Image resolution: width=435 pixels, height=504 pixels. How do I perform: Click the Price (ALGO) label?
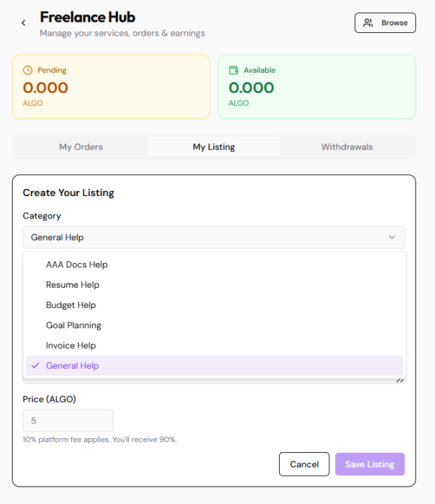(49, 399)
